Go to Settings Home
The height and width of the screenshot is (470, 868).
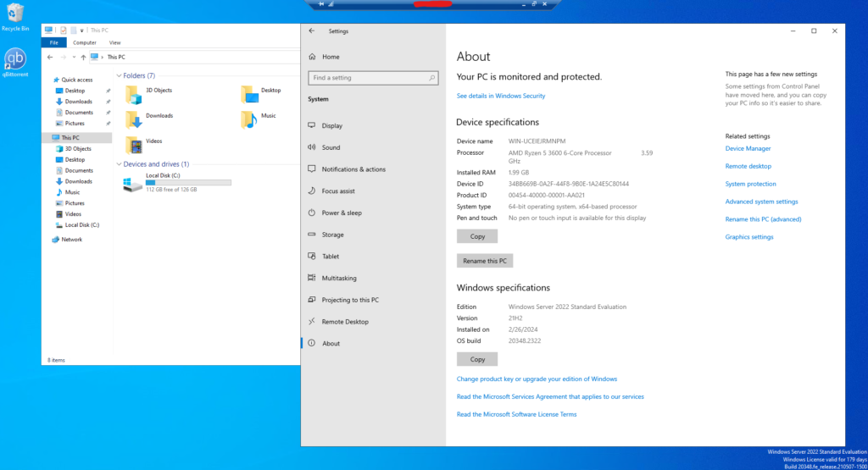(331, 57)
